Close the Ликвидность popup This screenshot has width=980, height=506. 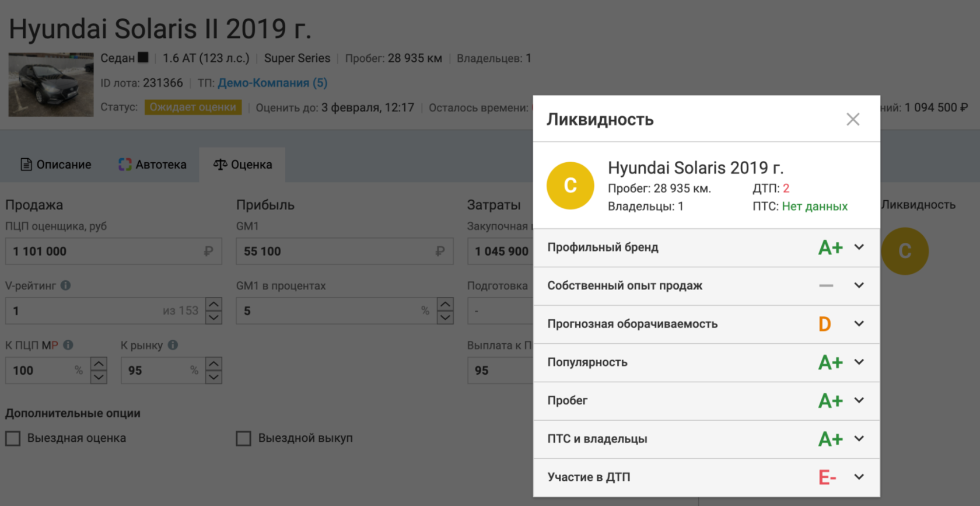tap(853, 120)
